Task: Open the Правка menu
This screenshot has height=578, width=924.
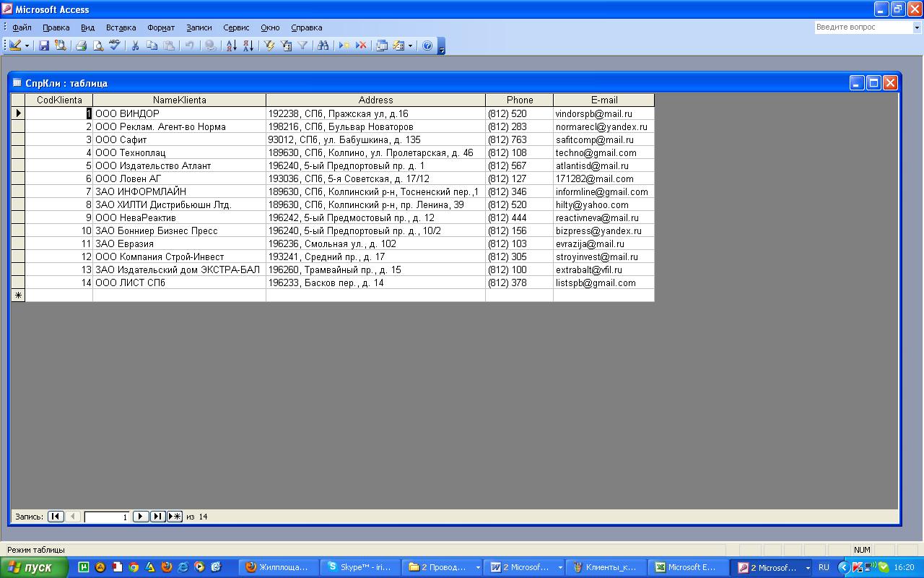Action: coord(56,27)
